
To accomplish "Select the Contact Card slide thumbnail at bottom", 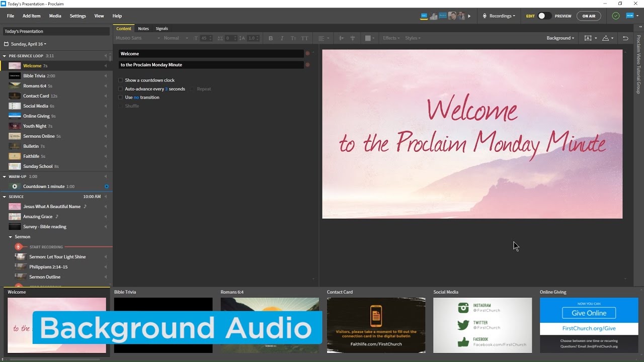I will [x=376, y=325].
